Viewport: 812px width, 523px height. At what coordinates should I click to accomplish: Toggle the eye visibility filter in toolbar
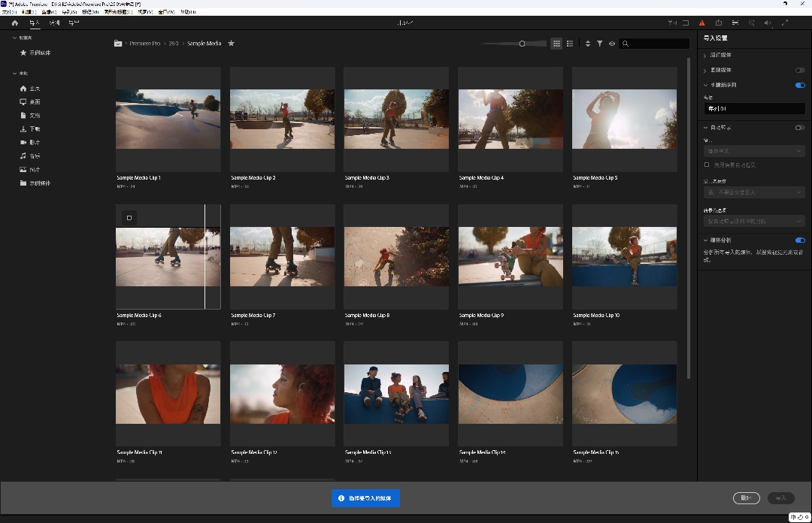coord(612,44)
